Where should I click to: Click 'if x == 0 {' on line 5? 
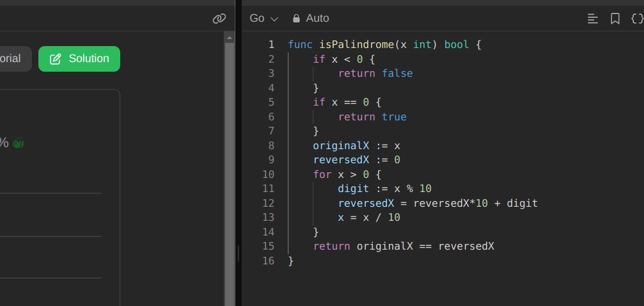(x=347, y=102)
